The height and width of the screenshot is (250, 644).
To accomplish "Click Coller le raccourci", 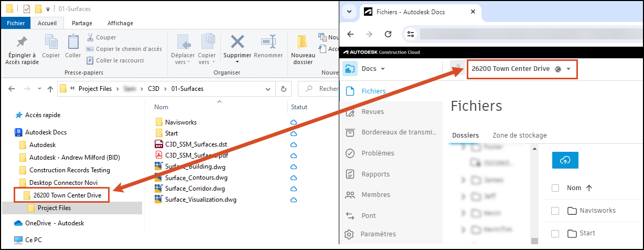I will coord(115,60).
